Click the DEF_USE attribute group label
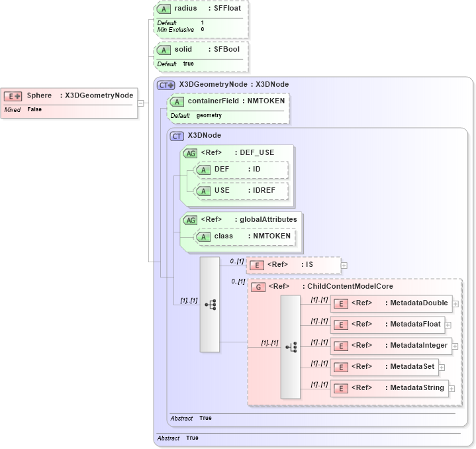Screen dimensions: 476x449 (257, 152)
